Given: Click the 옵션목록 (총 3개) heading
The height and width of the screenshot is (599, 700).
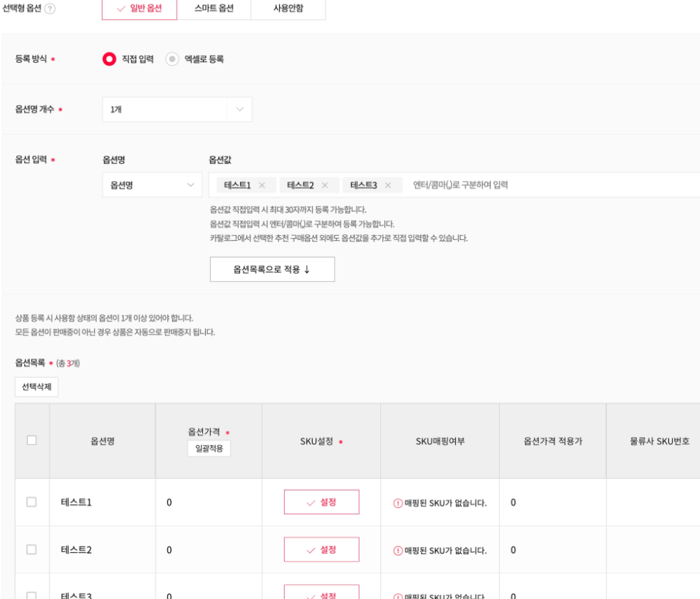Looking at the screenshot, I should [47, 363].
